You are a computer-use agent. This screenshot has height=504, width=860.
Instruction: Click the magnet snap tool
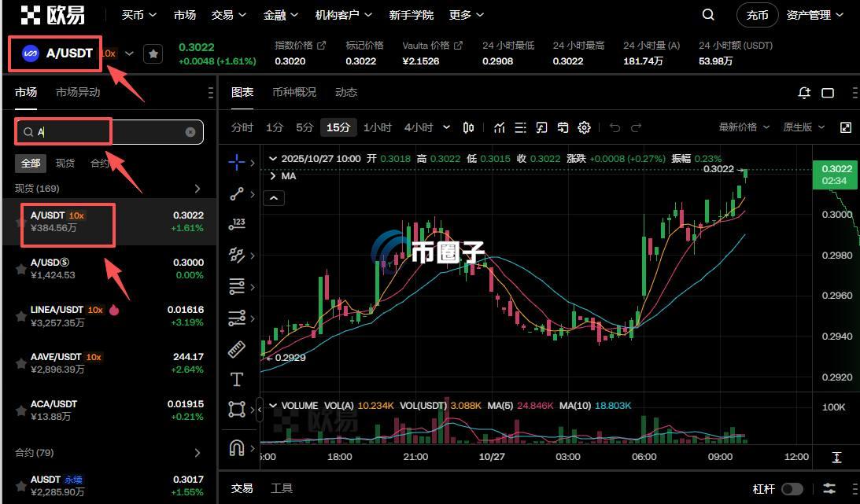tap(237, 447)
